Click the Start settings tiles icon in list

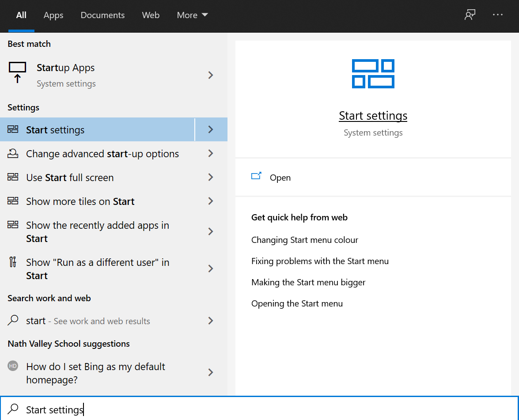point(13,129)
